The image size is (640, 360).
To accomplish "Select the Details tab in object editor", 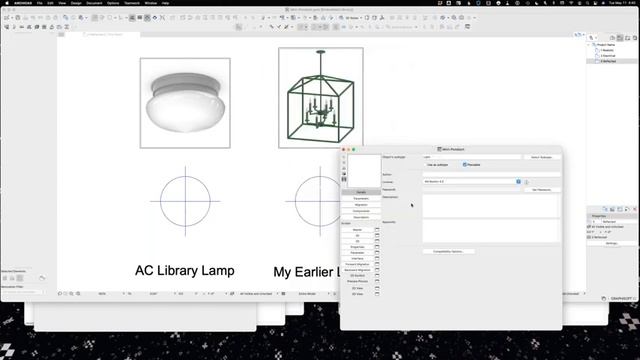I will (361, 192).
